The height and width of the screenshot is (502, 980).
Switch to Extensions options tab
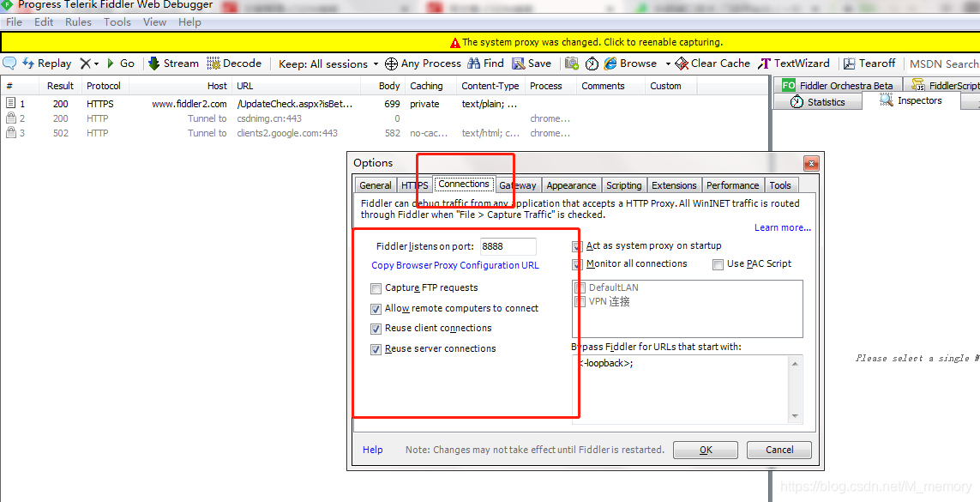point(674,185)
